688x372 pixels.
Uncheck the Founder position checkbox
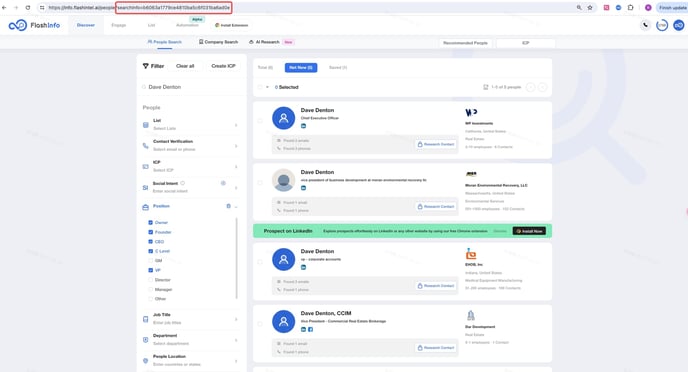point(150,232)
